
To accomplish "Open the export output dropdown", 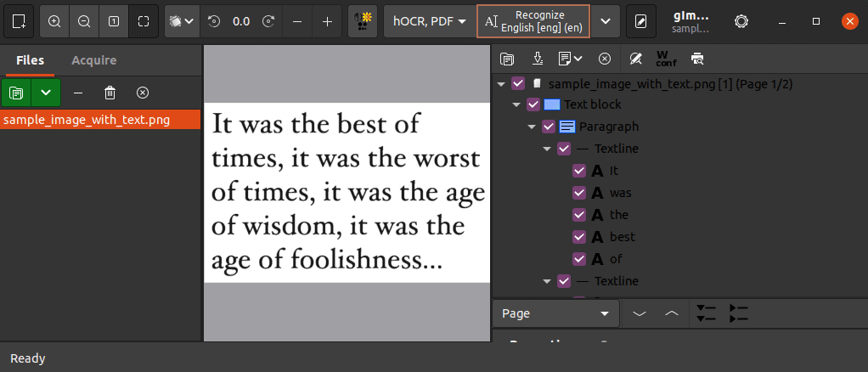I will [570, 59].
